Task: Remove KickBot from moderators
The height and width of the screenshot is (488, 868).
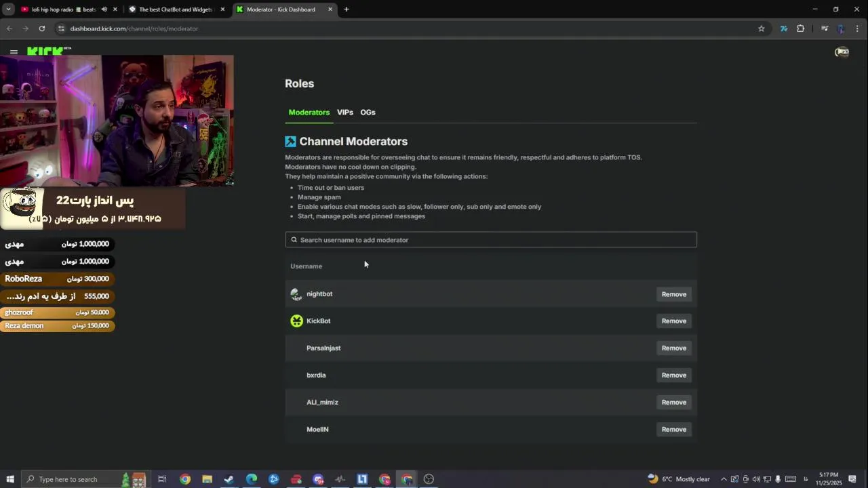Action: coord(674,321)
